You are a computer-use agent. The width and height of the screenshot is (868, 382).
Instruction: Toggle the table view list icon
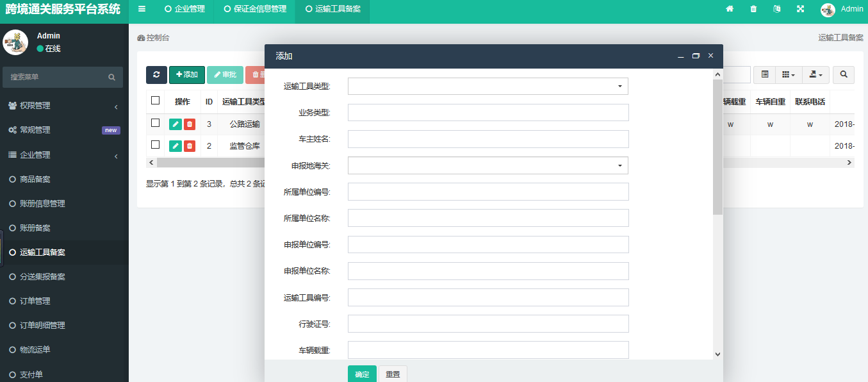[x=764, y=75]
